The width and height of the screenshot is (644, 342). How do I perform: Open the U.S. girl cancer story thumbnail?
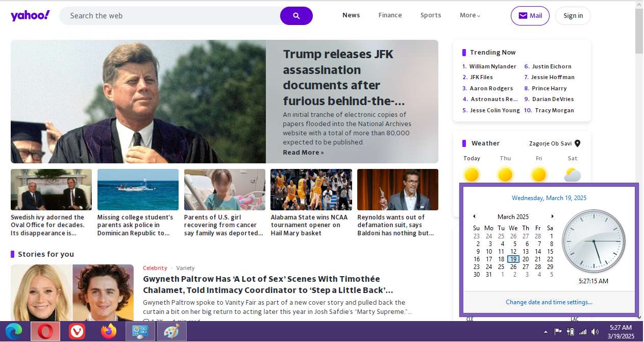[225, 189]
